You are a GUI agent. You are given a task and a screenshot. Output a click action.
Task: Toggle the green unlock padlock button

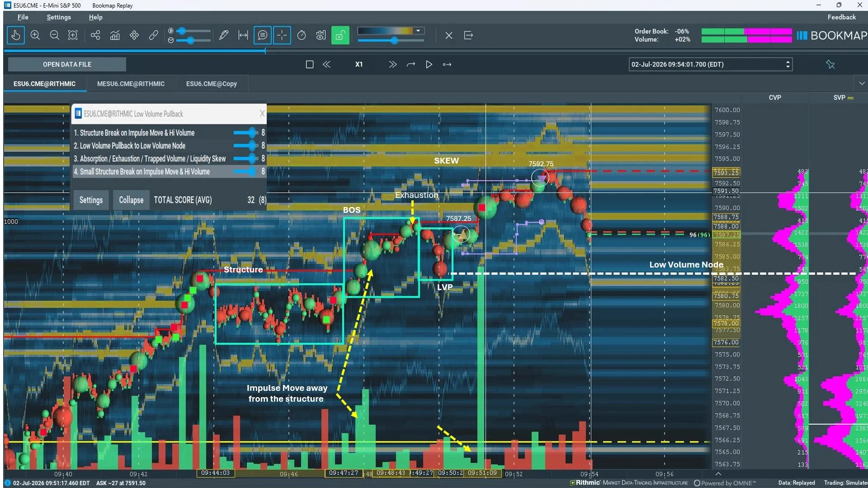point(340,35)
